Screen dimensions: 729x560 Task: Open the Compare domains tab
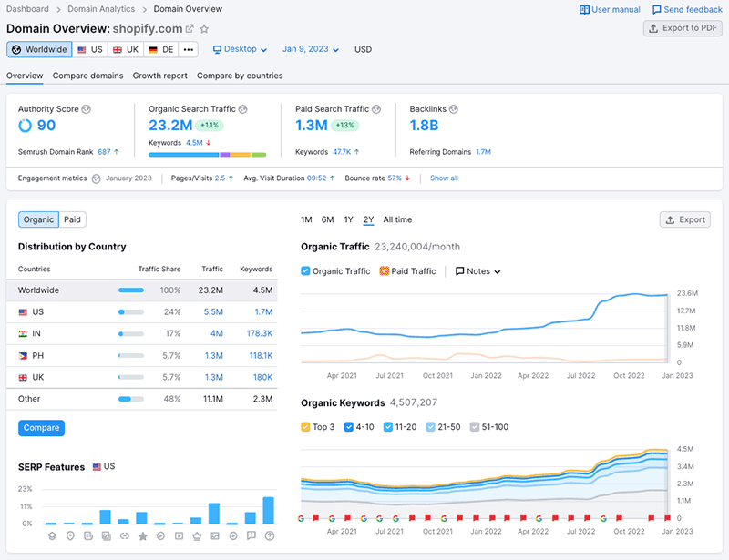pos(87,76)
